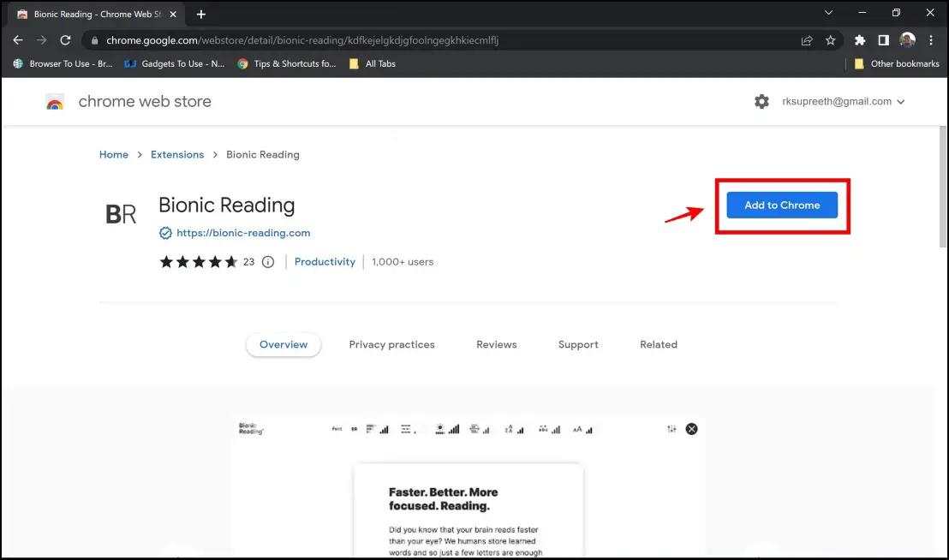
Task: Select the Bionic Reading browser tab
Action: pyautogui.click(x=97, y=14)
